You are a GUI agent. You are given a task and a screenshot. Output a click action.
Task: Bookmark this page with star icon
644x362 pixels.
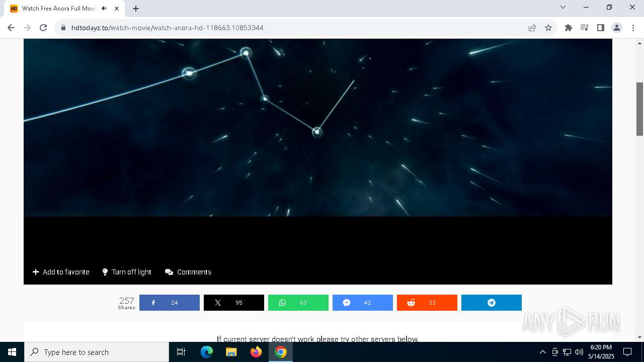point(548,28)
